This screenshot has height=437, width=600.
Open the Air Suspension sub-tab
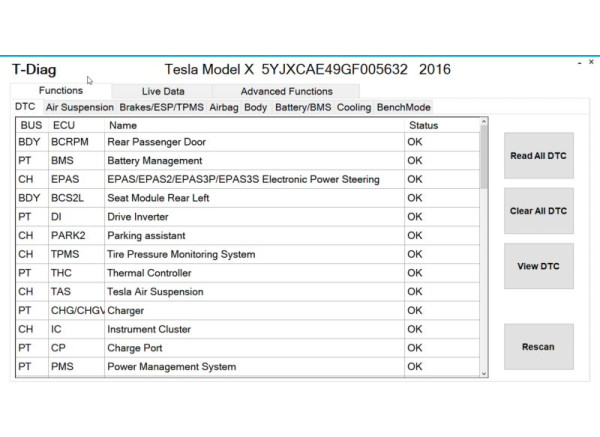pos(80,107)
